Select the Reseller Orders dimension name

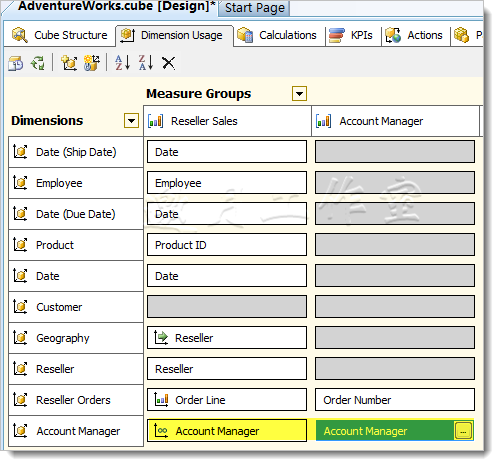[x=73, y=400]
